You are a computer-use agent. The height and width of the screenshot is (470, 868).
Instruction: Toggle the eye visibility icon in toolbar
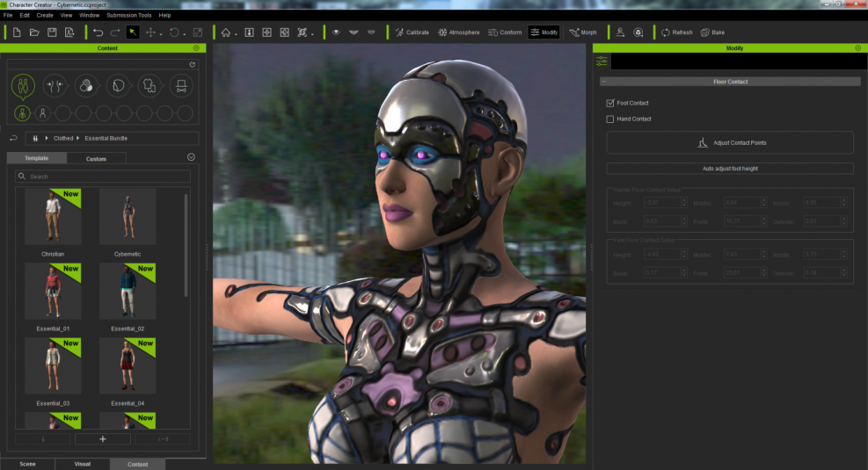(x=335, y=33)
